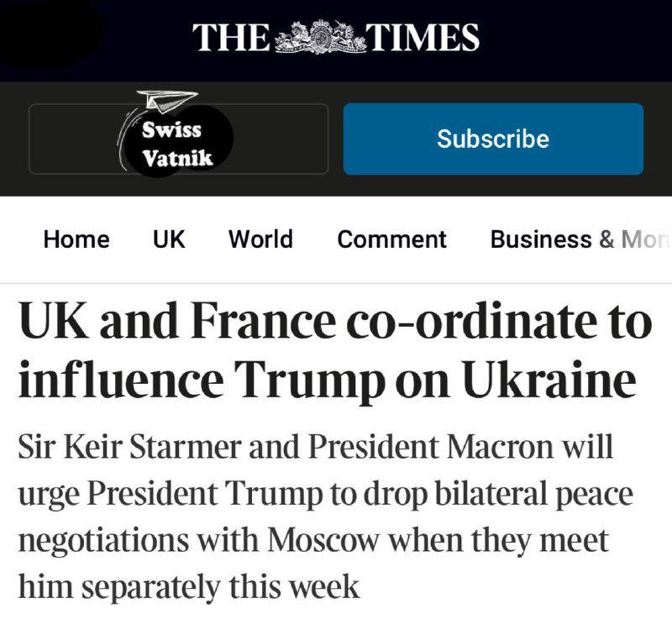This screenshot has height=625, width=672.
Task: Click the outlined button left of Subscribe
Action: tap(179, 139)
